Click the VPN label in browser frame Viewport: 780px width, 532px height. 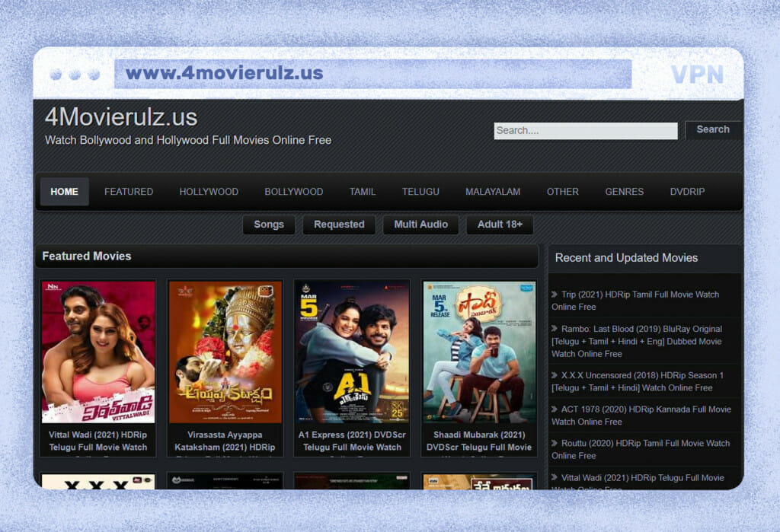pos(697,75)
